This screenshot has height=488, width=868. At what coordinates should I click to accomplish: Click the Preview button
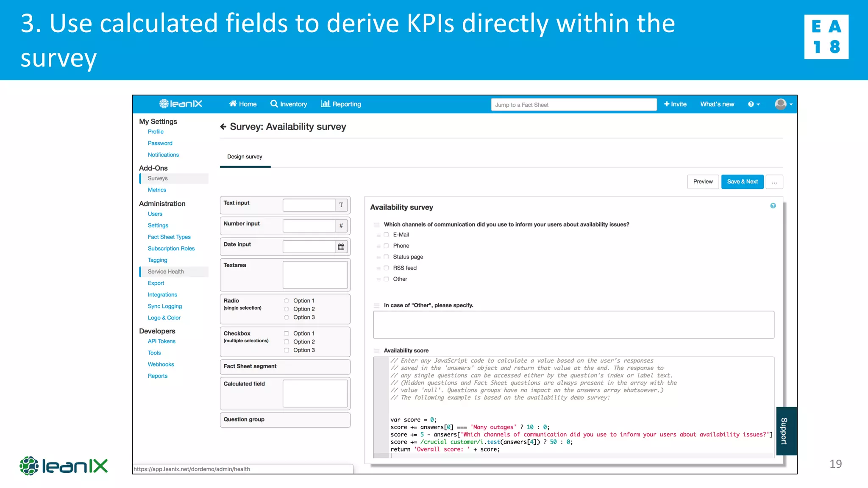tap(703, 182)
